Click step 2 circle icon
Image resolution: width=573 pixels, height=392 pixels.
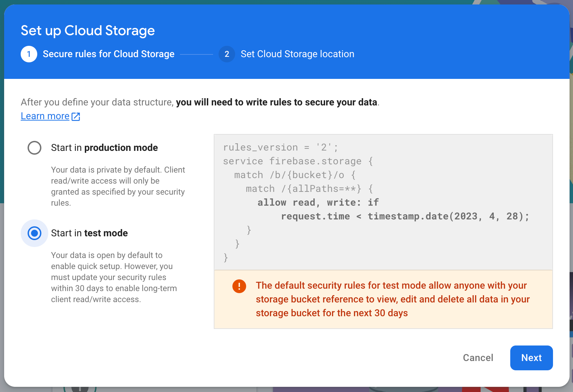click(x=227, y=54)
